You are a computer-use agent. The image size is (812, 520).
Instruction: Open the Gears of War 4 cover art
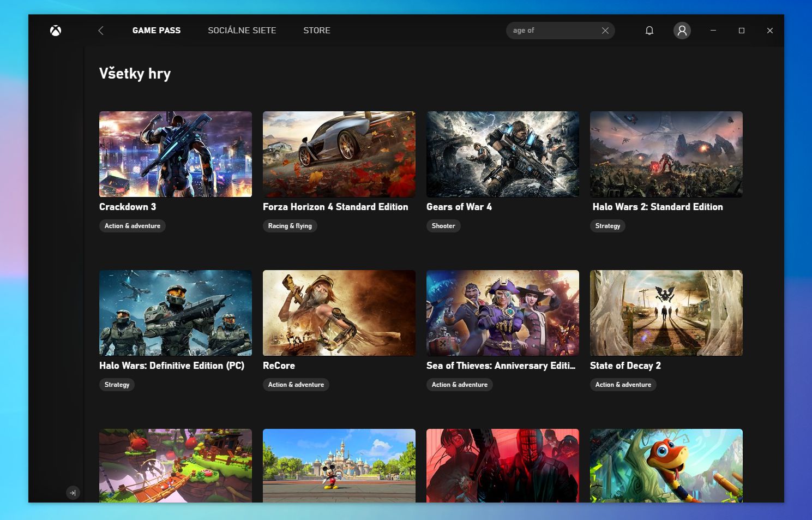tap(503, 154)
